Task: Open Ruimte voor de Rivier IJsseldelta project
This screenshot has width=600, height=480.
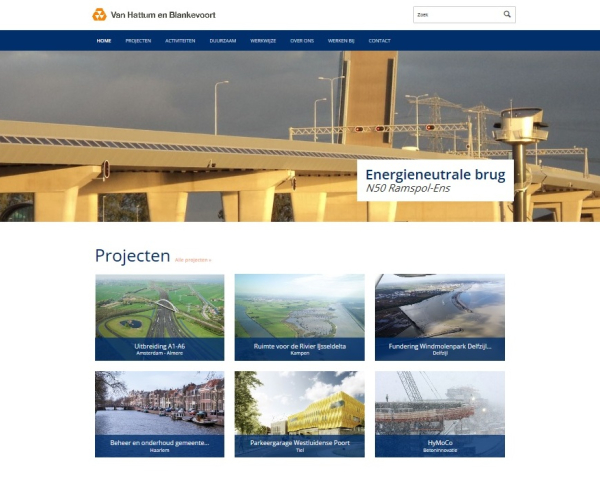Action: coord(300,317)
